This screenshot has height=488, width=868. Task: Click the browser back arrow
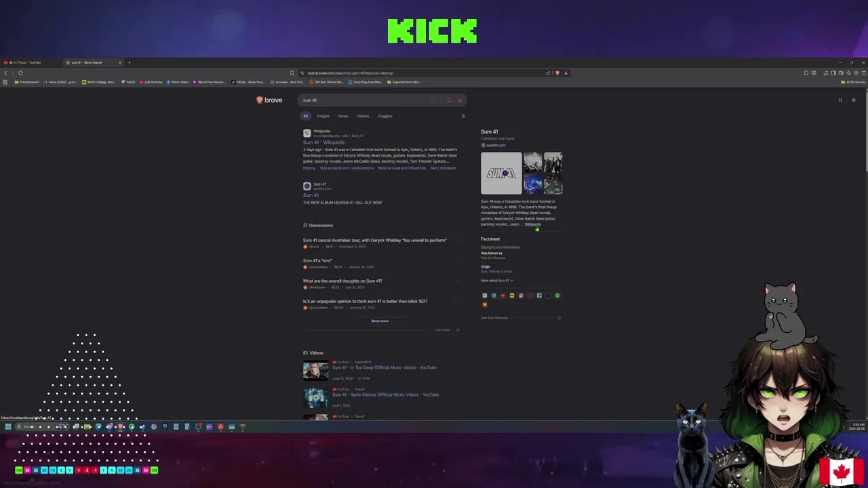[5, 73]
